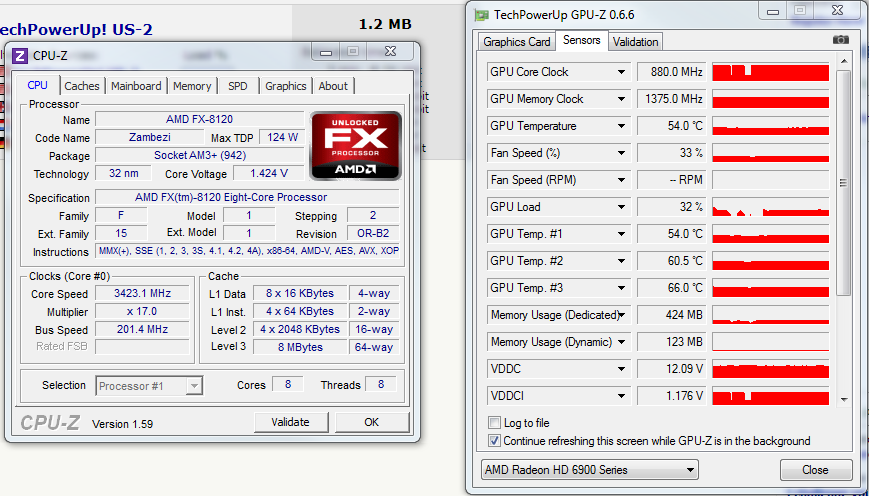Image resolution: width=869 pixels, height=496 pixels.
Task: Open the Processor #1 selection dropdown
Action: pos(149,386)
